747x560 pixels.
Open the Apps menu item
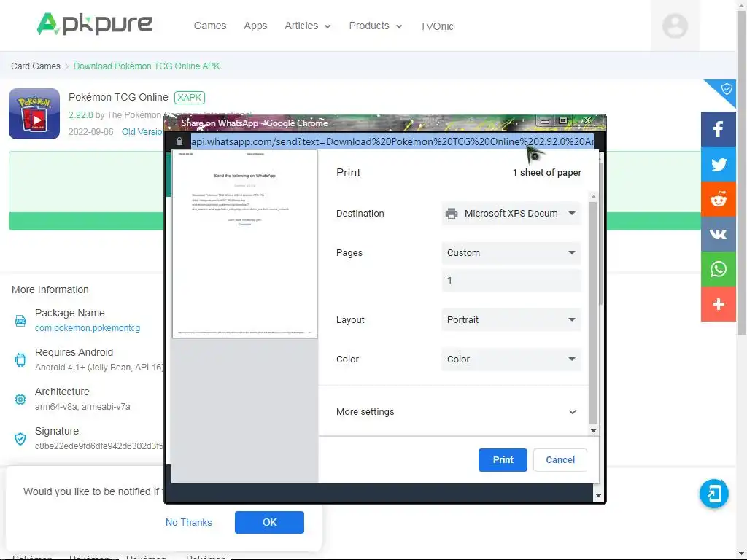(255, 26)
